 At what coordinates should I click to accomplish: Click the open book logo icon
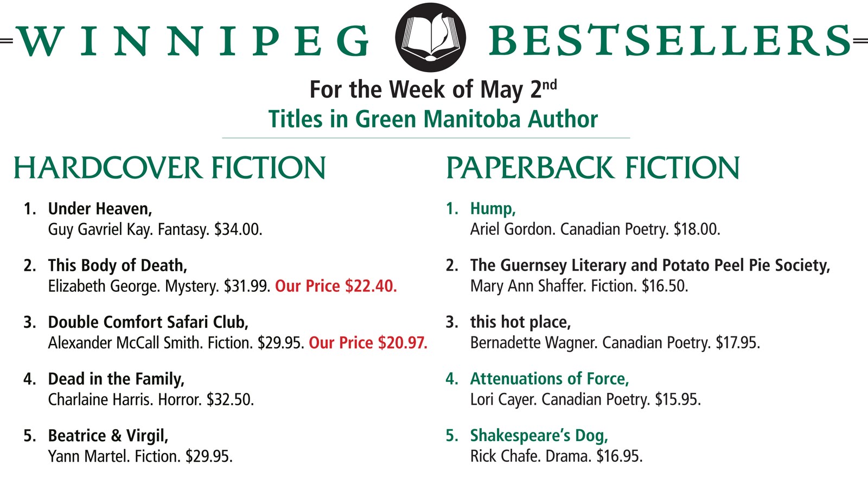click(x=431, y=38)
